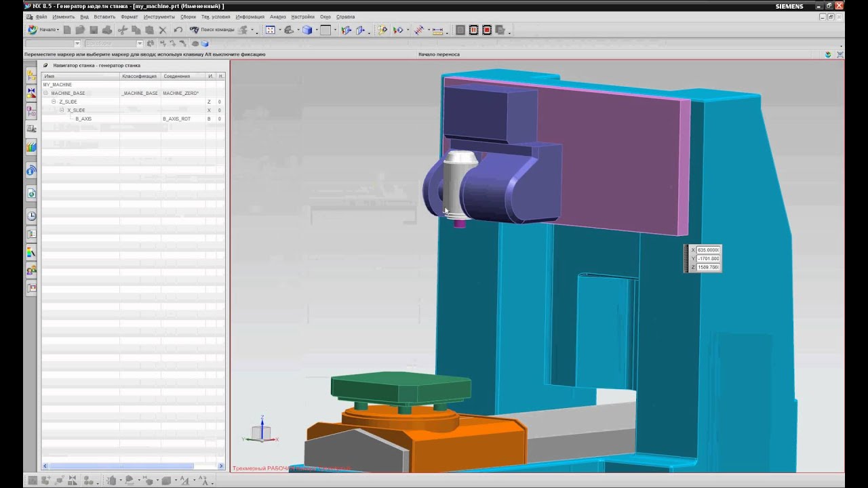The height and width of the screenshot is (488, 868).
Task: Click the Имя column header
Action: pos(81,76)
